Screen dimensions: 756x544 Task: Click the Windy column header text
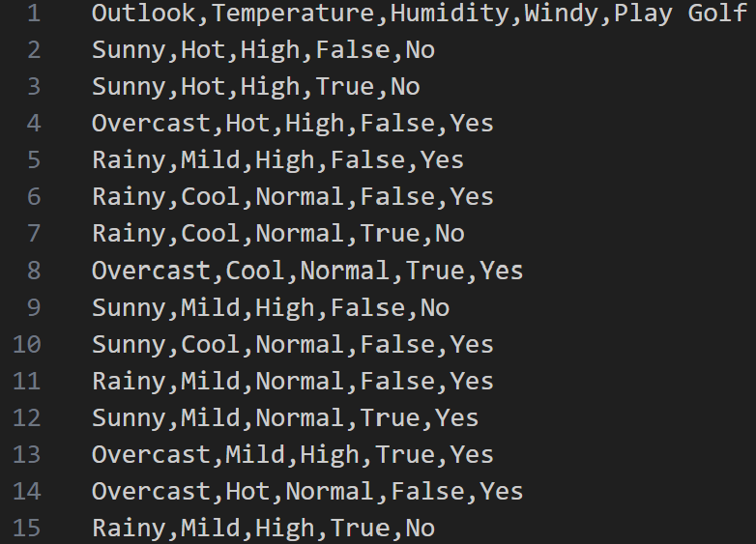[562, 14]
